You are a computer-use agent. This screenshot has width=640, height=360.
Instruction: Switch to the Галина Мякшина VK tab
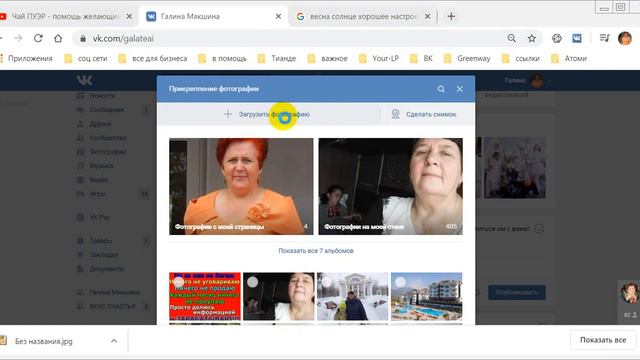(x=212, y=16)
